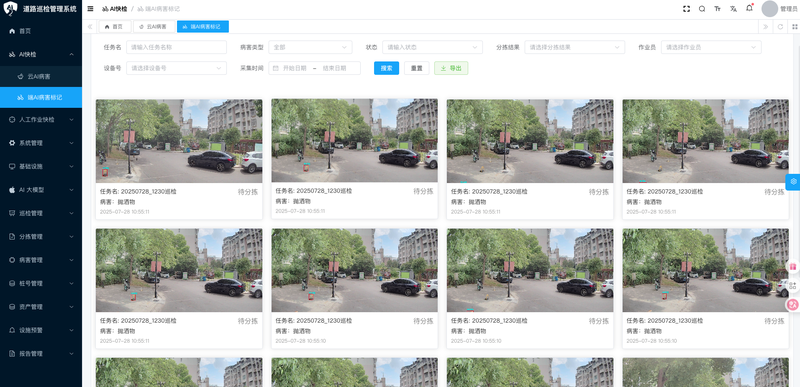
Task: Click the green 导出 button
Action: click(x=451, y=68)
